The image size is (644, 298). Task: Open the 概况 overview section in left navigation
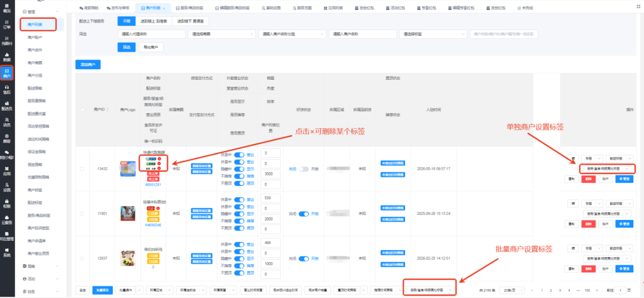point(6,8)
